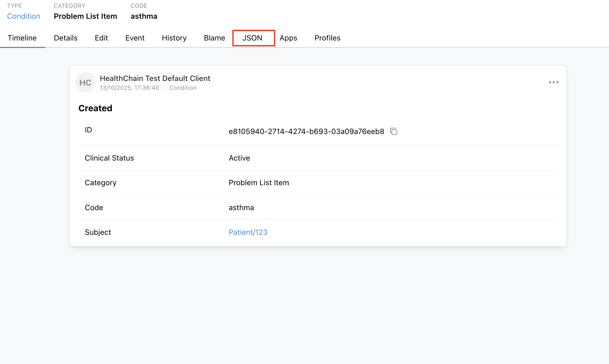Open the three-dot actions menu
This screenshot has height=364, width=609.
[x=553, y=82]
